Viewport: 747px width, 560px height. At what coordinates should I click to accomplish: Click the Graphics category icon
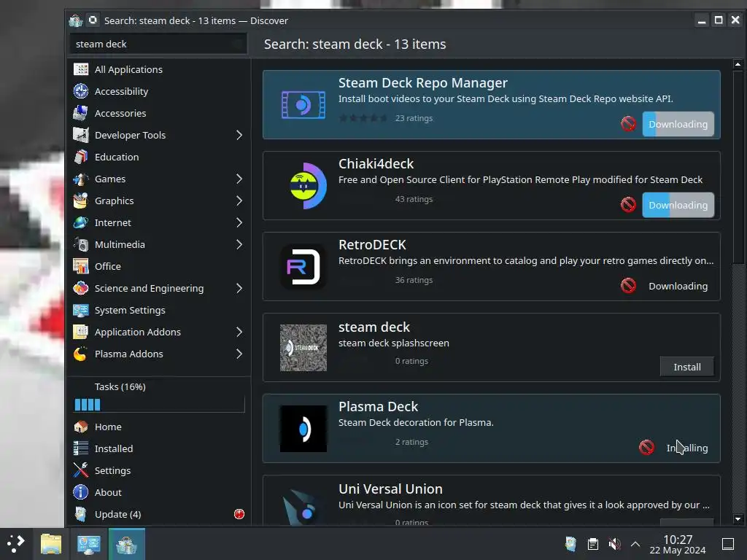pos(80,201)
